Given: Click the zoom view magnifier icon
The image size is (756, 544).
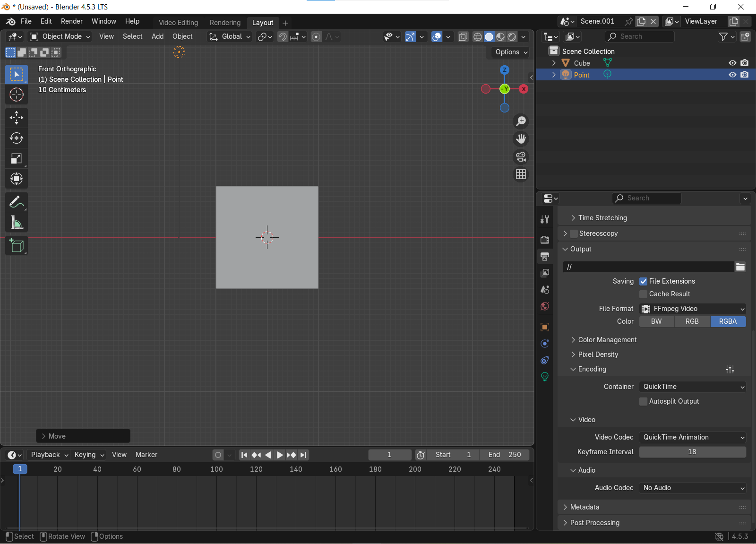Looking at the screenshot, I should (521, 121).
